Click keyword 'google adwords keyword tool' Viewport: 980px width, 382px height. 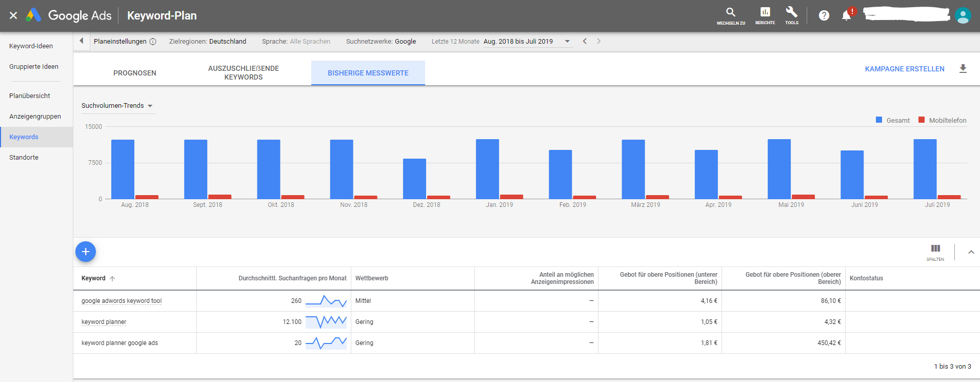point(122,301)
